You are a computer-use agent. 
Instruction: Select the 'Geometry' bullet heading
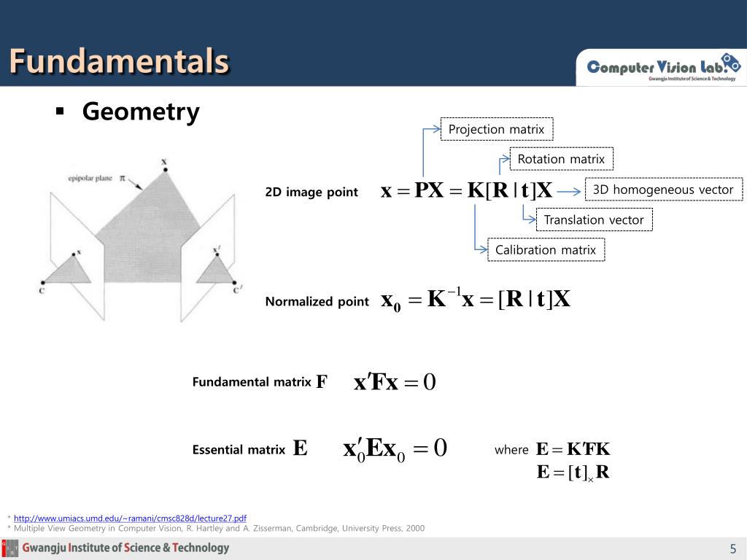pyautogui.click(x=141, y=112)
